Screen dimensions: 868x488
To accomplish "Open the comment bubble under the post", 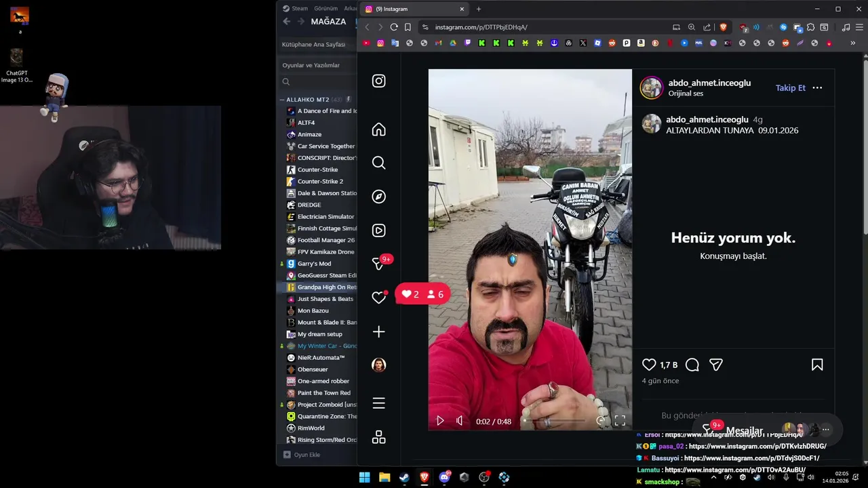I will (x=692, y=365).
